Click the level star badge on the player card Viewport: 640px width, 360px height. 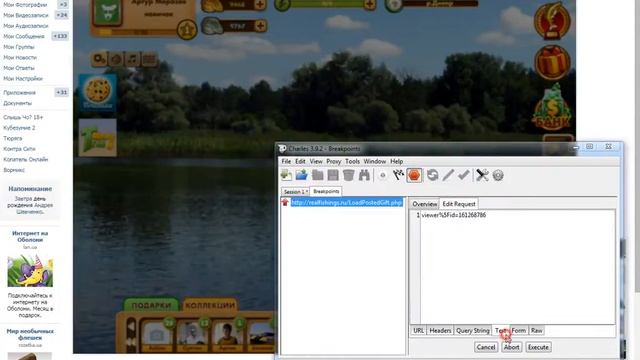(187, 30)
